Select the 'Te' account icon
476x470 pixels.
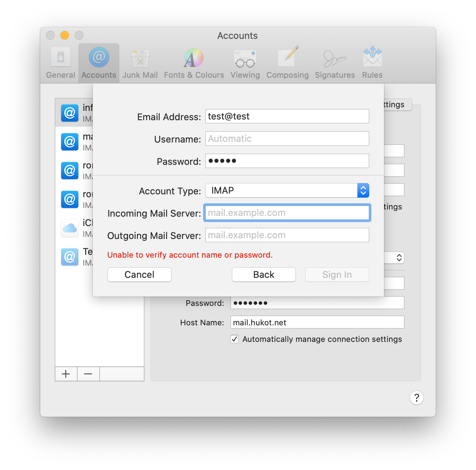coord(70,257)
